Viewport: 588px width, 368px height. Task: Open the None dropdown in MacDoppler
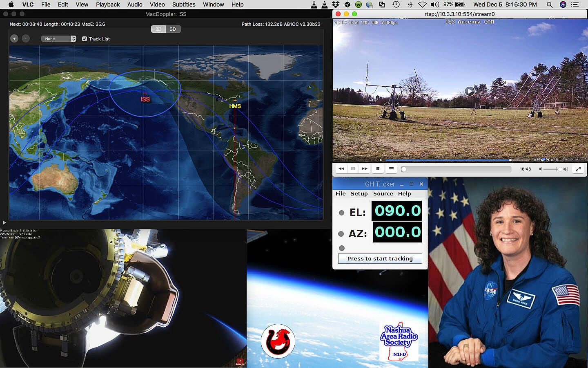click(x=59, y=38)
